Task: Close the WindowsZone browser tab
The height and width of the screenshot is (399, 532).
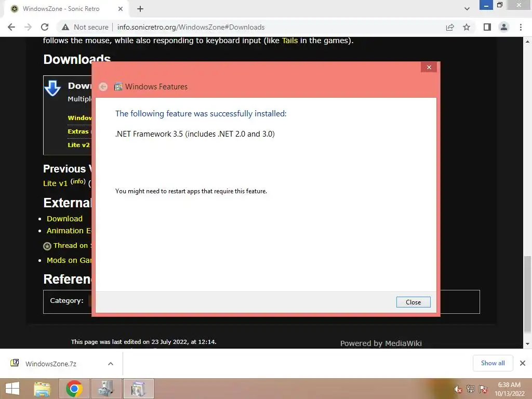Action: (121, 9)
